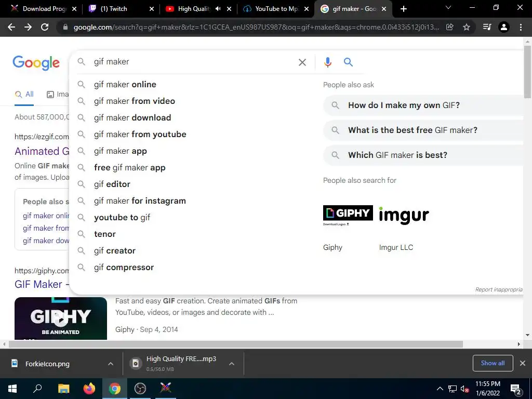Play the GIPHY Be Animated video thumbnail
The image size is (532, 399).
(61, 318)
